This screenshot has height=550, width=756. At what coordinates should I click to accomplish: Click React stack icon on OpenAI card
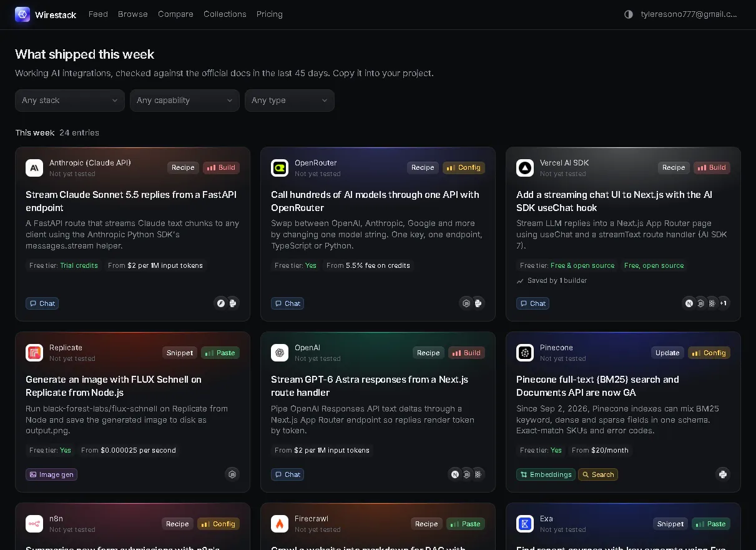coord(478,474)
